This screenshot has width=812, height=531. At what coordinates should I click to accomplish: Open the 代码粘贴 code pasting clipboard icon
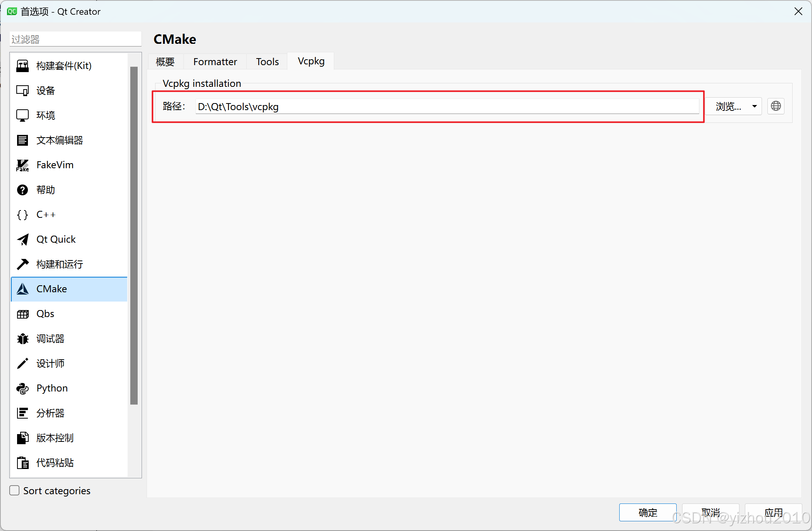(x=22, y=463)
